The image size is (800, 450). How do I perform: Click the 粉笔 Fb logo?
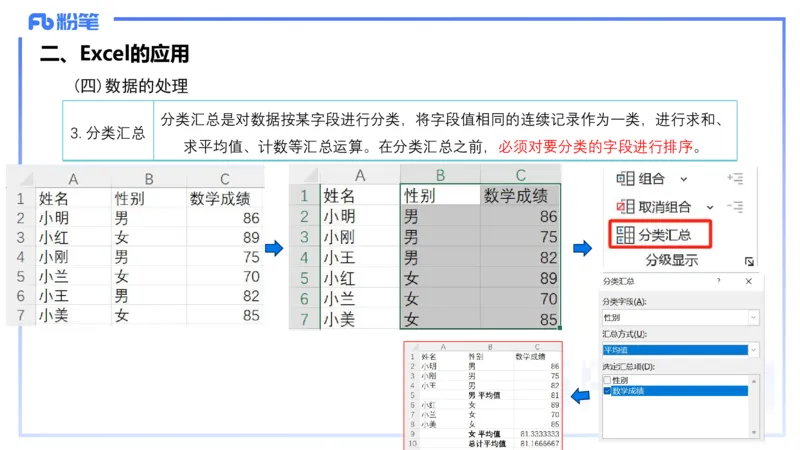[63, 21]
